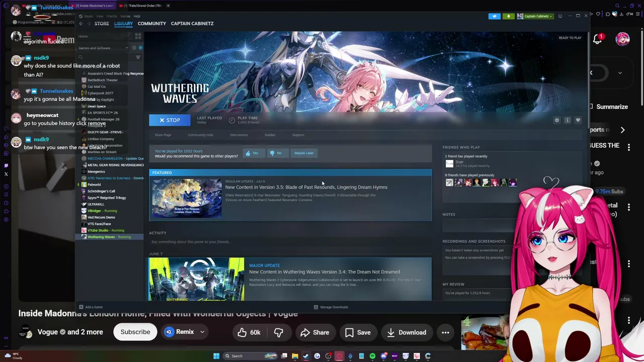Image resolution: width=644 pixels, height=362 pixels.
Task: Go back with Steam's back arrow
Action: 81,24
